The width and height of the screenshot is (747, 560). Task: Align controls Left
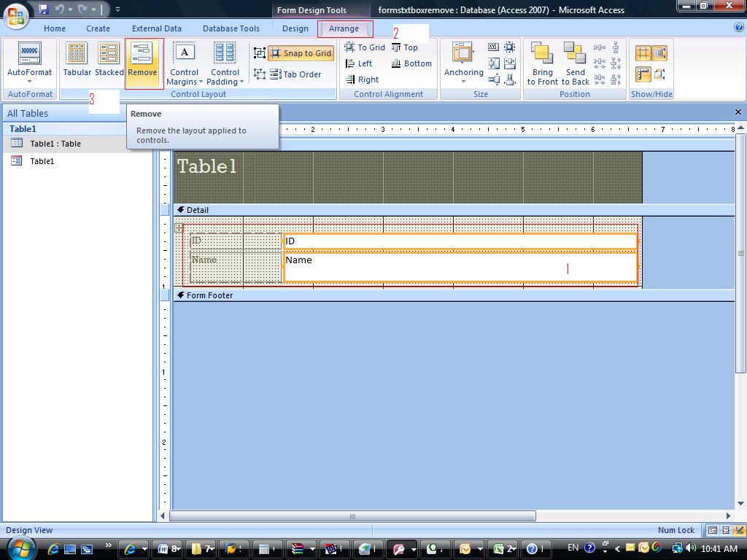[359, 63]
